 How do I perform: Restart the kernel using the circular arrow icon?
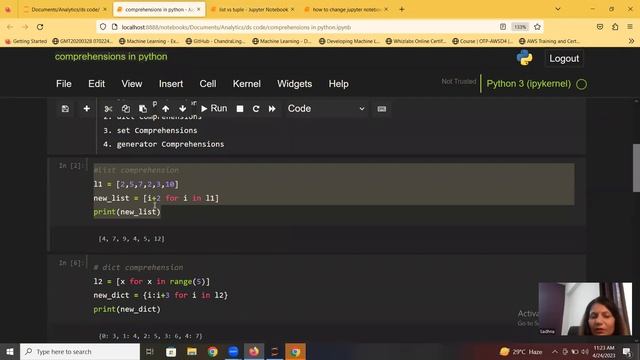pyautogui.click(x=256, y=109)
